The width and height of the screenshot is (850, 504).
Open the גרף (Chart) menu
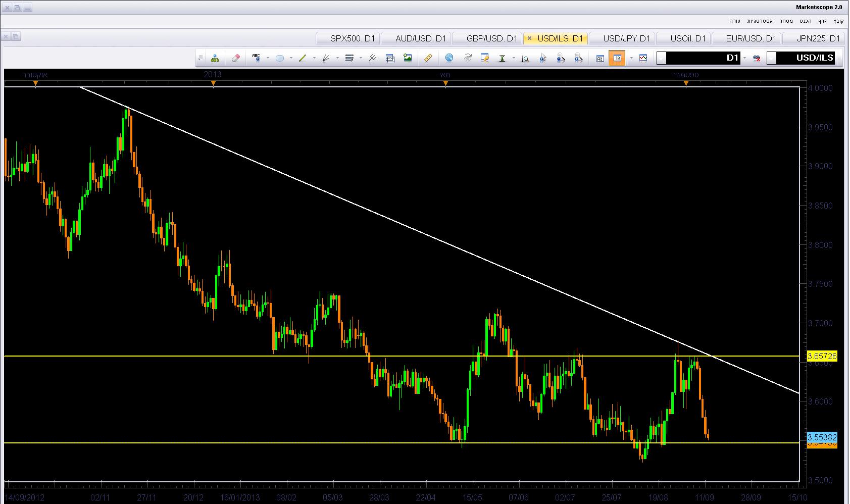tap(822, 21)
